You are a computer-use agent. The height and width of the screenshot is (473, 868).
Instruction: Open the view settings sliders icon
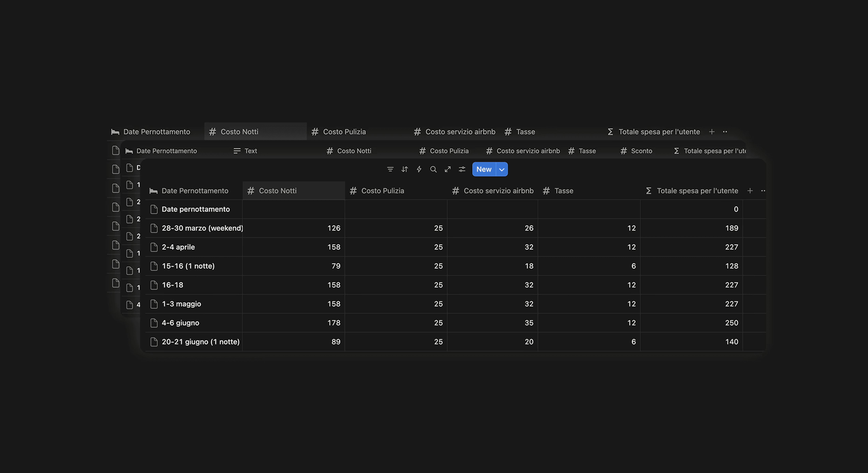462,169
